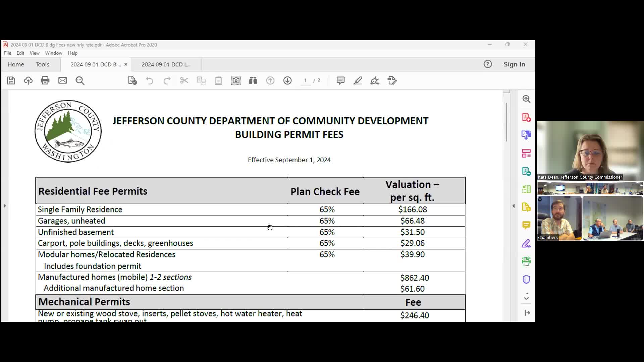Click the Mechanical Permits heading
The height and width of the screenshot is (362, 644).
point(84,302)
